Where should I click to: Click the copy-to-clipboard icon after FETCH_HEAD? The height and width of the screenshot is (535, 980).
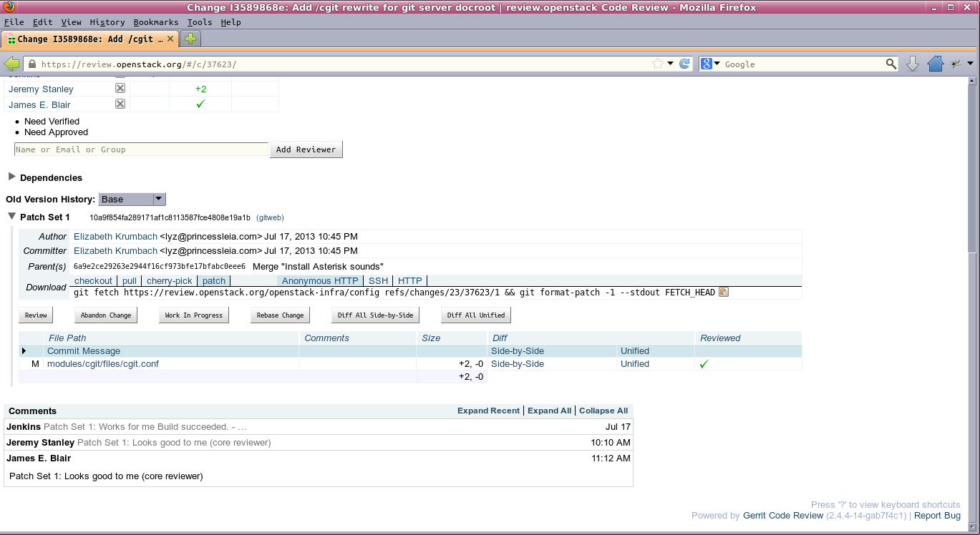click(723, 293)
